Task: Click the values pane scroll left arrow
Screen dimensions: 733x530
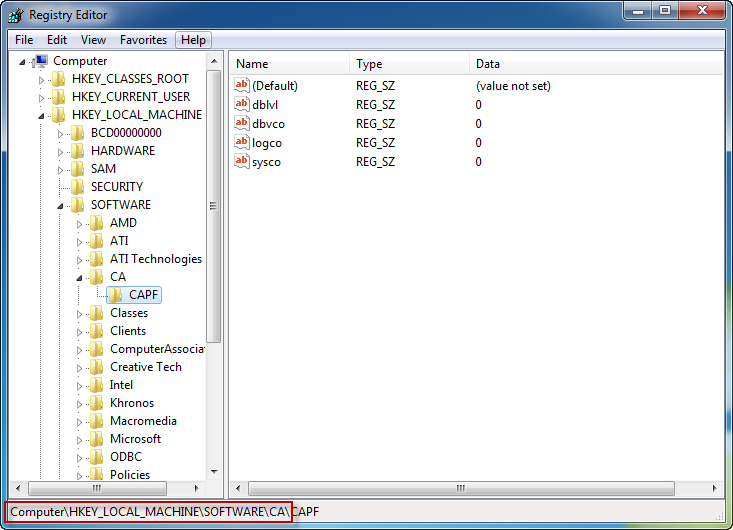Action: coord(238,488)
